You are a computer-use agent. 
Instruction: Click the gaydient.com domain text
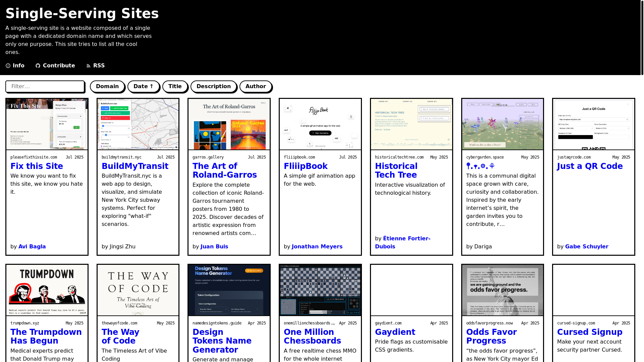388,323
